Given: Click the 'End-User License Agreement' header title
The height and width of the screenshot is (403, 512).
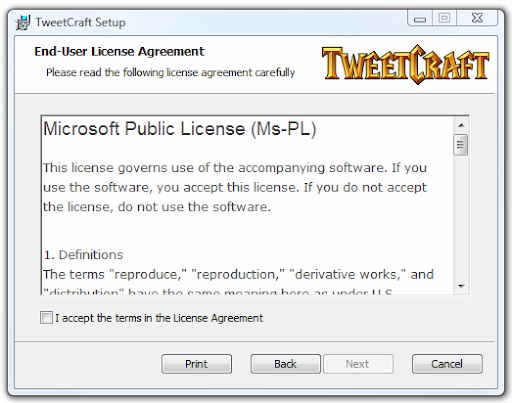Looking at the screenshot, I should coord(119,52).
